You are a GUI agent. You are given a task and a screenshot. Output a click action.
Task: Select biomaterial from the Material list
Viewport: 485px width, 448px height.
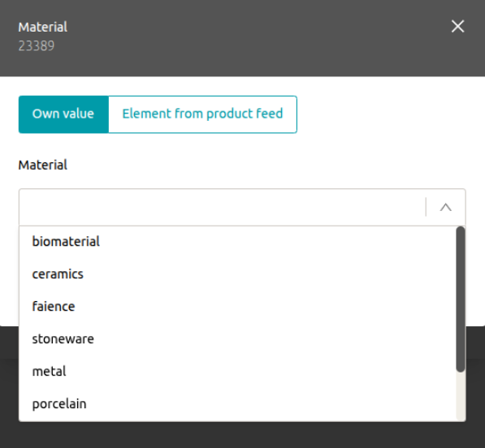[x=237, y=241]
